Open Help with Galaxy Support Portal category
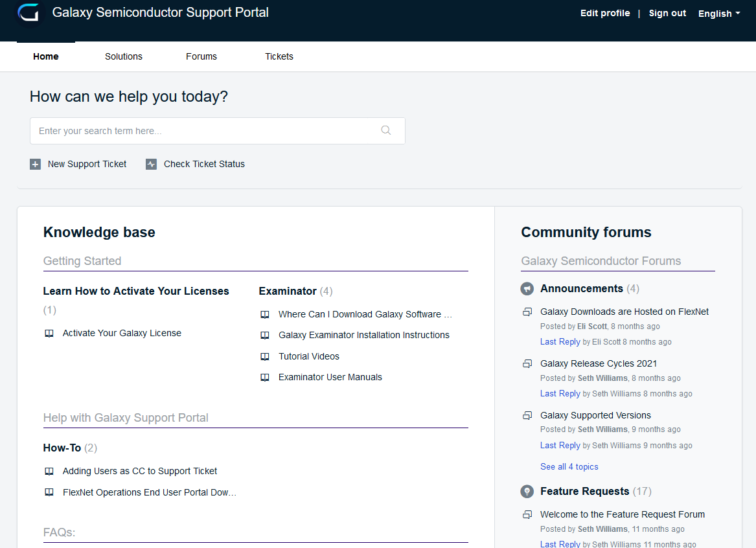756x548 pixels. point(126,417)
